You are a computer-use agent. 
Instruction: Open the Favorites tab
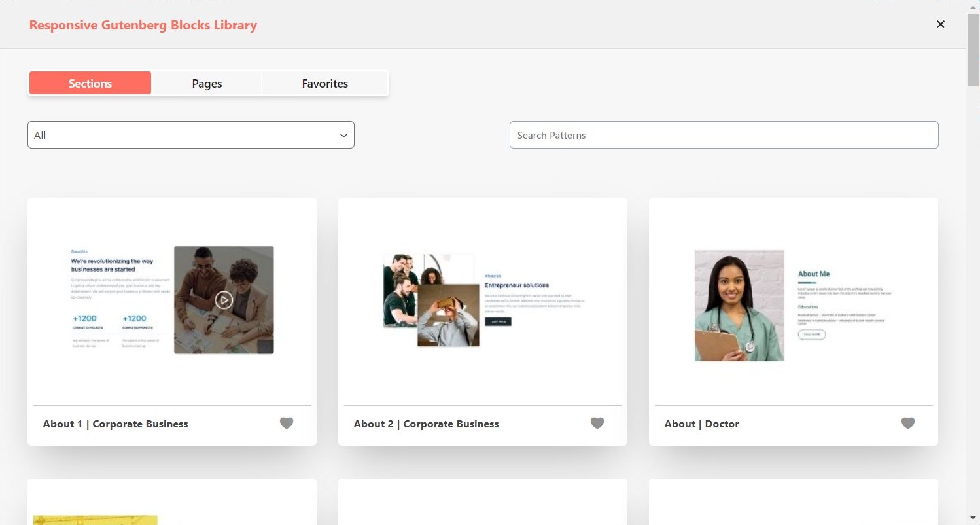tap(324, 84)
